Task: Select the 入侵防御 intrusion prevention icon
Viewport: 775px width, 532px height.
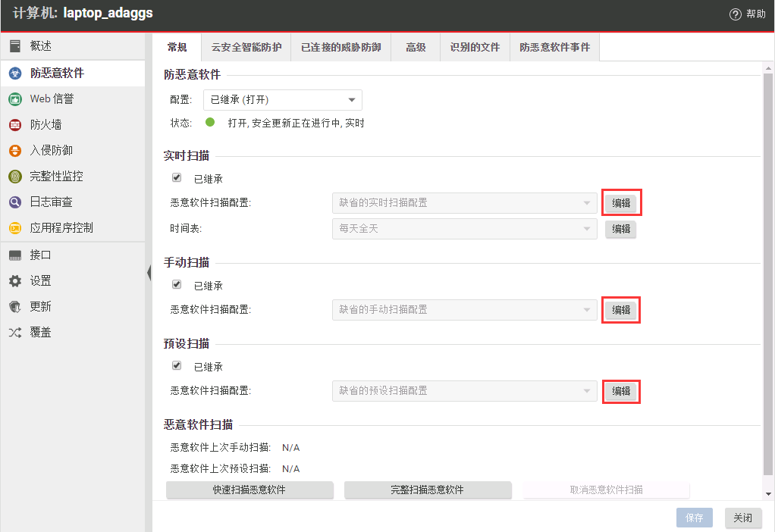Action: coord(15,151)
